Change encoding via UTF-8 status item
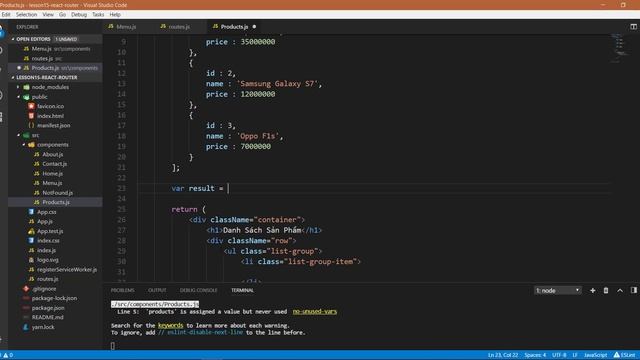The height and width of the screenshot is (360, 640). click(559, 355)
